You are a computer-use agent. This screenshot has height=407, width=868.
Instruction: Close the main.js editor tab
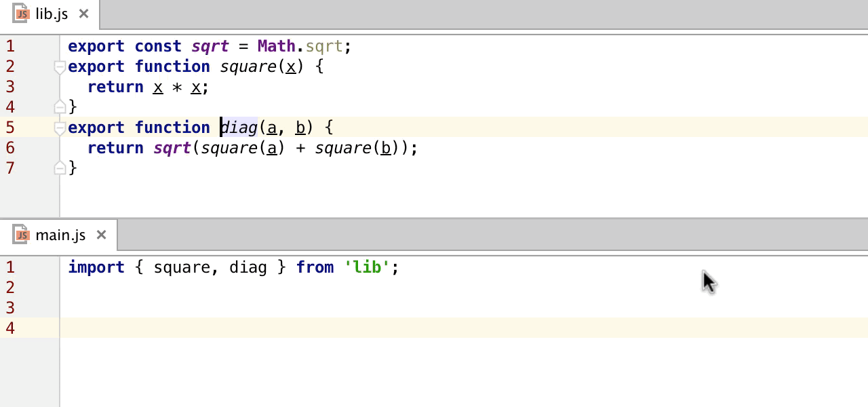point(101,235)
